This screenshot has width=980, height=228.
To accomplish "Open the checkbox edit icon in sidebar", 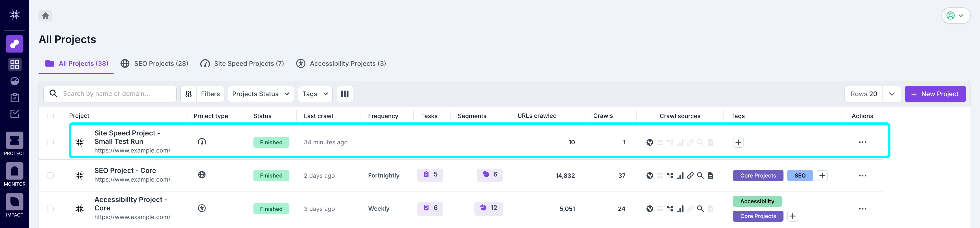I will (x=15, y=114).
